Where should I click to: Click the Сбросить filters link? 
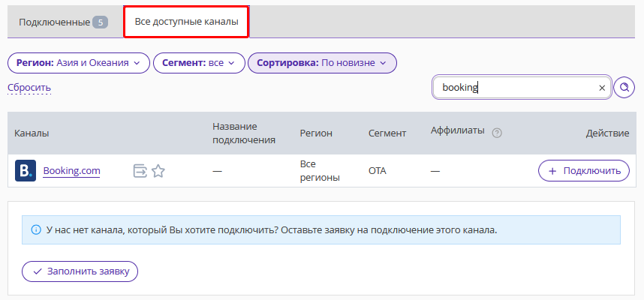tap(29, 88)
